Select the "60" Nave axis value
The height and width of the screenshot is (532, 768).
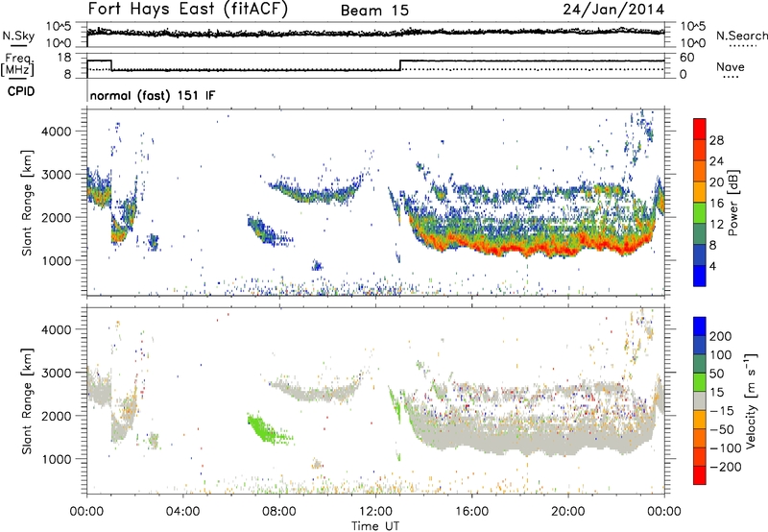[x=686, y=58]
